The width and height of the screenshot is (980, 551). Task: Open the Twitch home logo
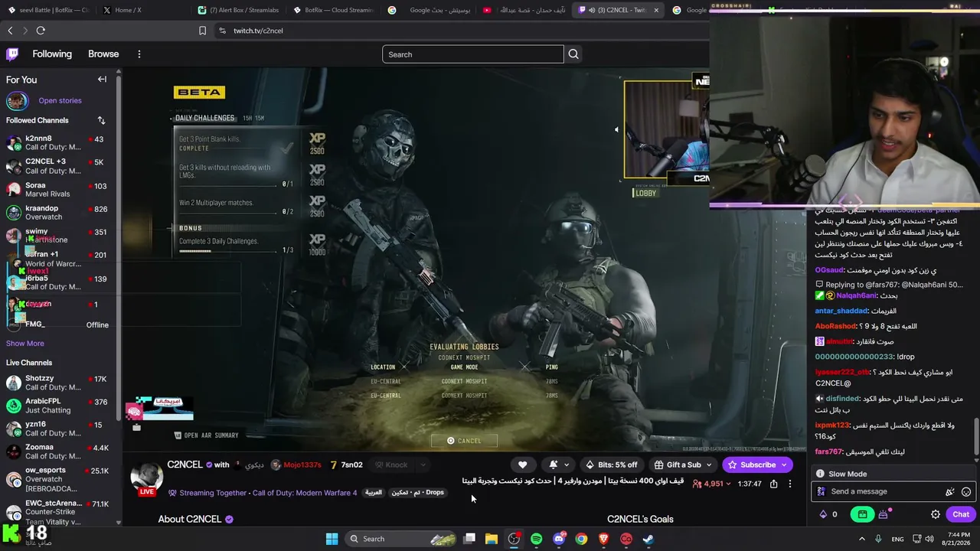(x=12, y=54)
